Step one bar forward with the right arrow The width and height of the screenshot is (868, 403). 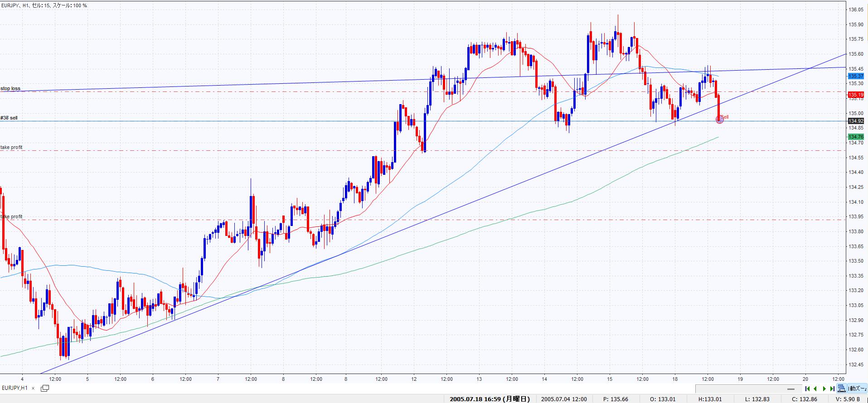point(824,389)
